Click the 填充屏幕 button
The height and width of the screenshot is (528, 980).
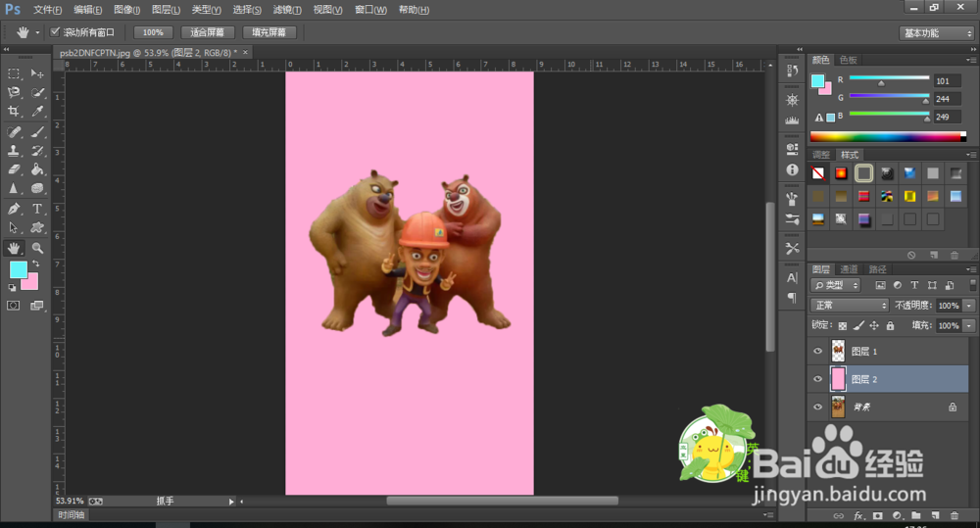[x=268, y=32]
